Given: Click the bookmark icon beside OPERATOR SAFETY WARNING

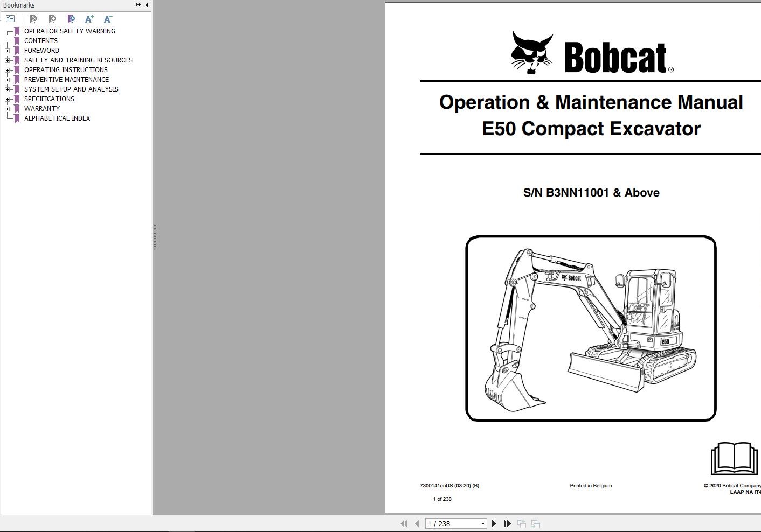Looking at the screenshot, I should [17, 31].
